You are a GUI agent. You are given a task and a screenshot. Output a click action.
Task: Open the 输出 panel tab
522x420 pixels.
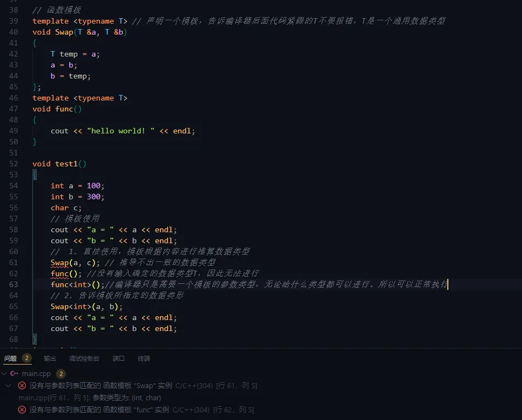point(50,359)
